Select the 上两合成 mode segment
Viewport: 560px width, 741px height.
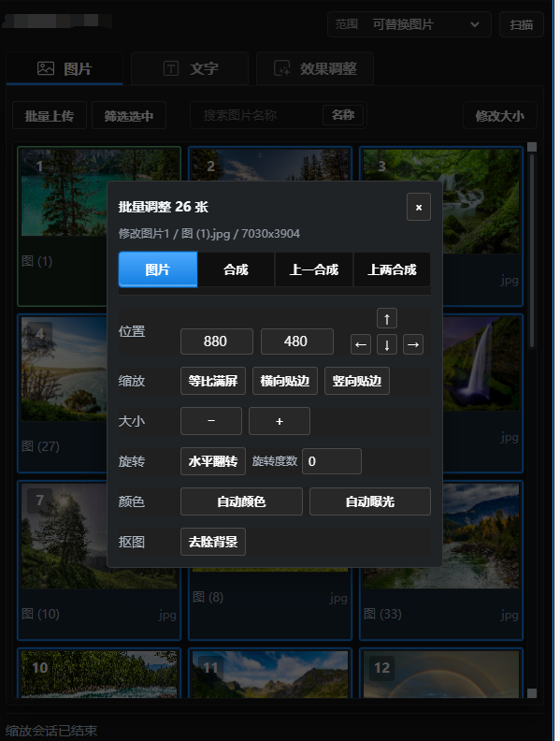click(392, 269)
